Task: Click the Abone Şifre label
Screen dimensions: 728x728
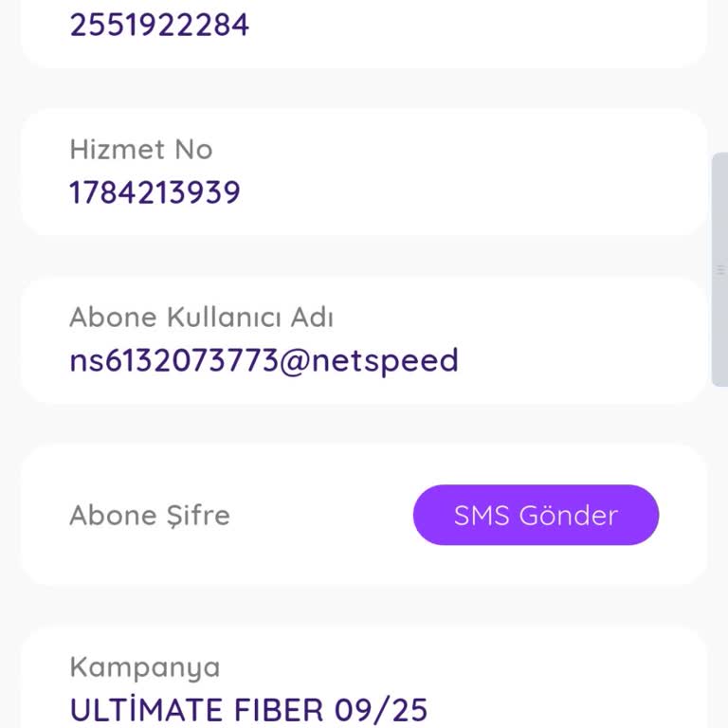Action: click(x=150, y=516)
